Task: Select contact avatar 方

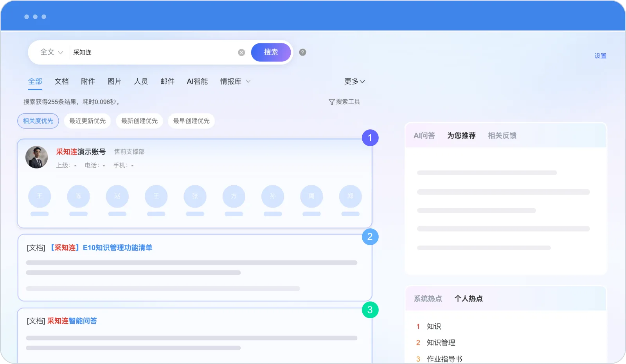Action: coord(234,196)
